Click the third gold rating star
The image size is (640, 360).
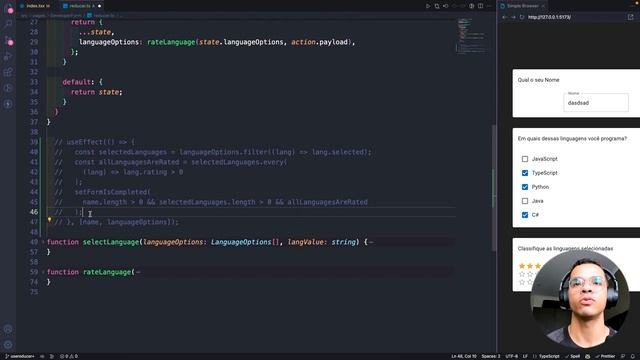click(538, 266)
